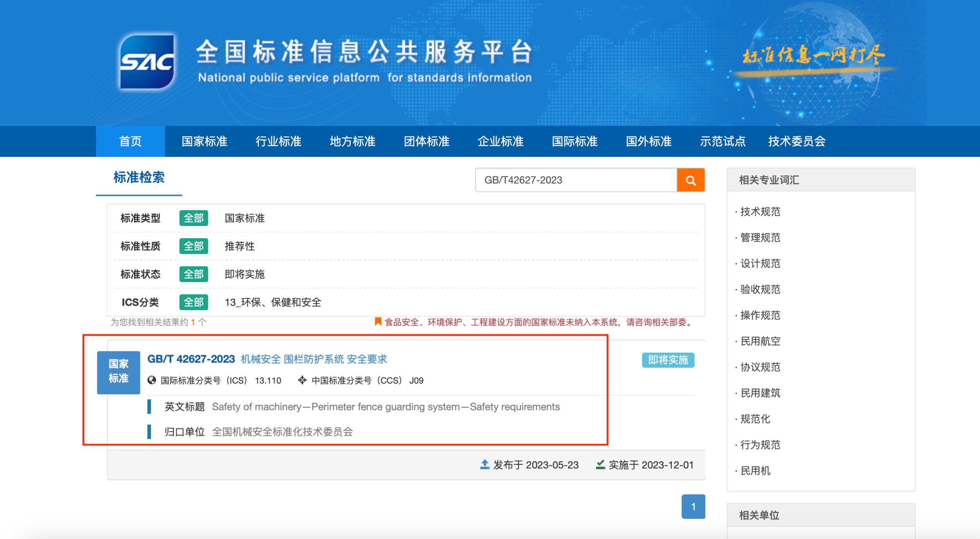Click the 即将实施 status tag
Viewport: 980px width, 539px height.
tap(668, 360)
